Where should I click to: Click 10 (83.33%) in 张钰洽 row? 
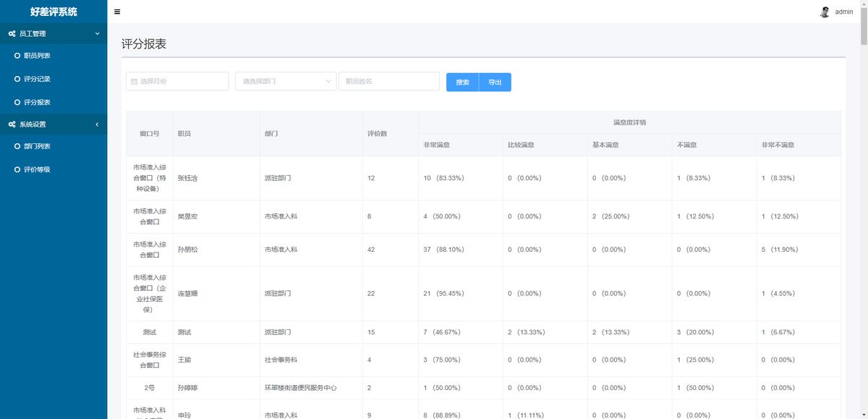click(444, 178)
